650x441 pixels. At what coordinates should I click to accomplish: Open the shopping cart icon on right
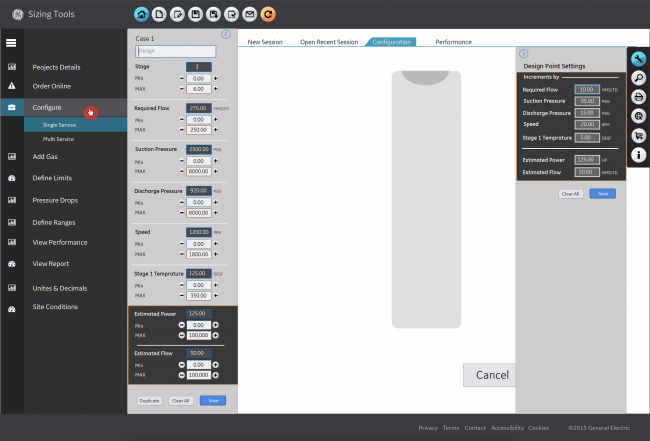[638, 136]
